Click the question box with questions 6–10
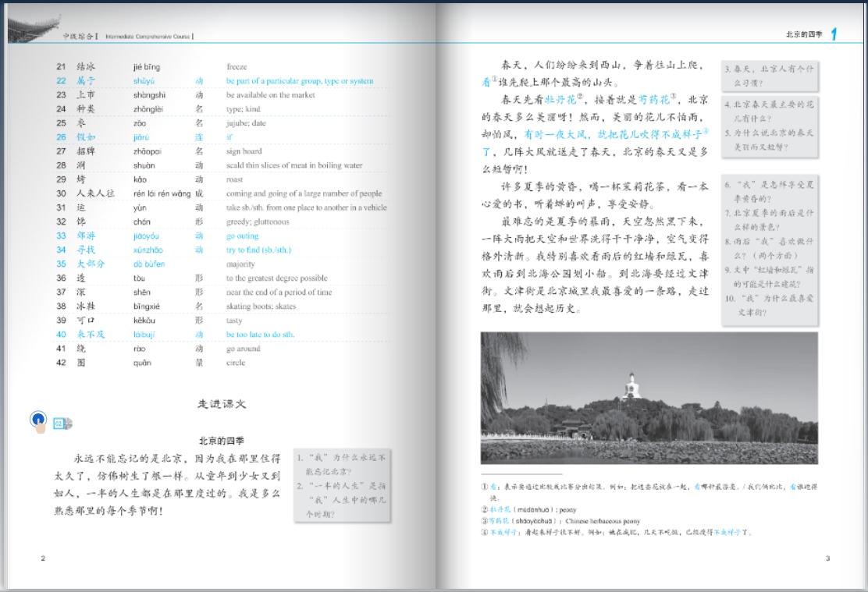868x592 pixels. pyautogui.click(x=770, y=249)
